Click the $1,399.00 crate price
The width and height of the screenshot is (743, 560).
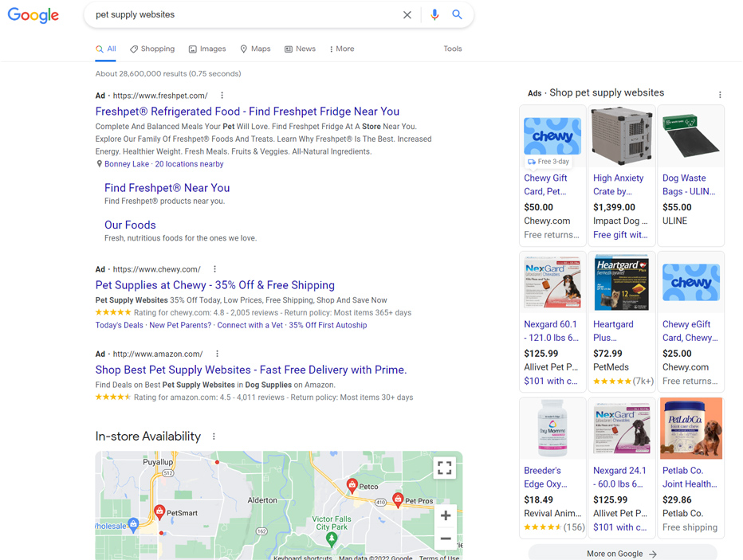[x=614, y=207]
